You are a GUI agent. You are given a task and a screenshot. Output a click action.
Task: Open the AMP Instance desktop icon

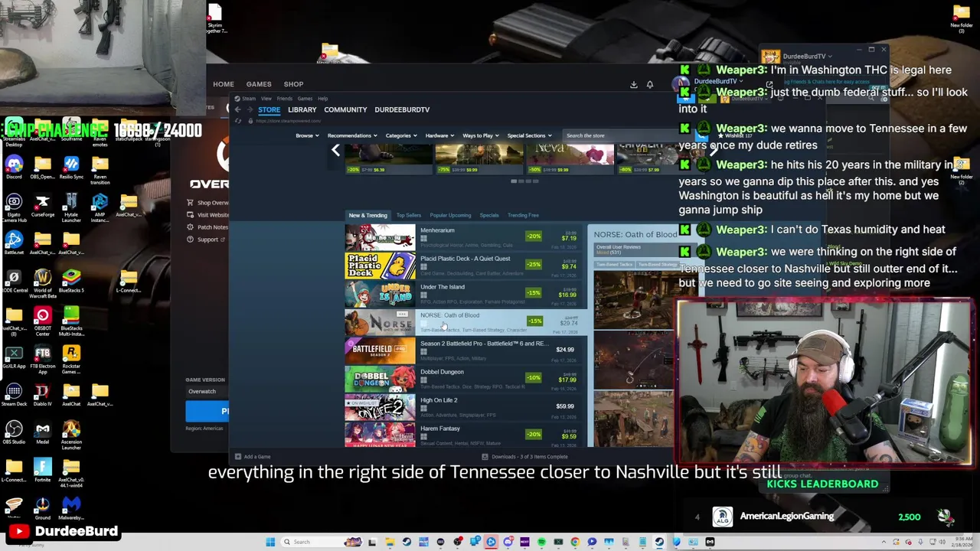pyautogui.click(x=100, y=207)
